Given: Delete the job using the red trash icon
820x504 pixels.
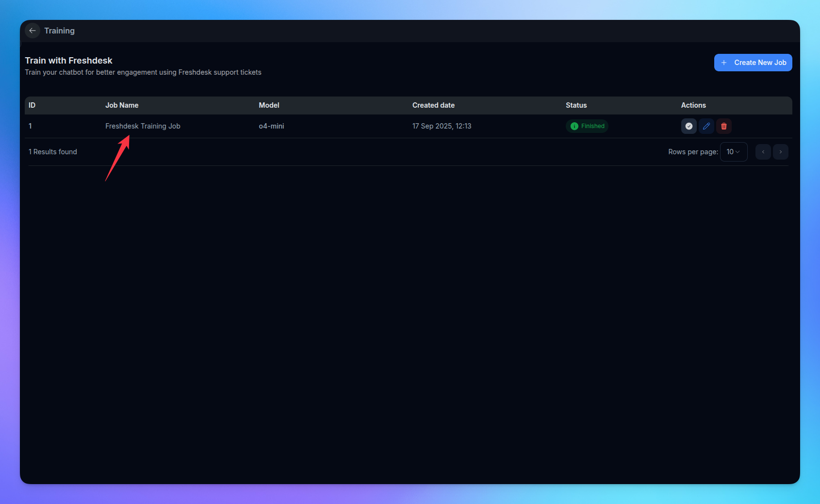Looking at the screenshot, I should coord(723,126).
